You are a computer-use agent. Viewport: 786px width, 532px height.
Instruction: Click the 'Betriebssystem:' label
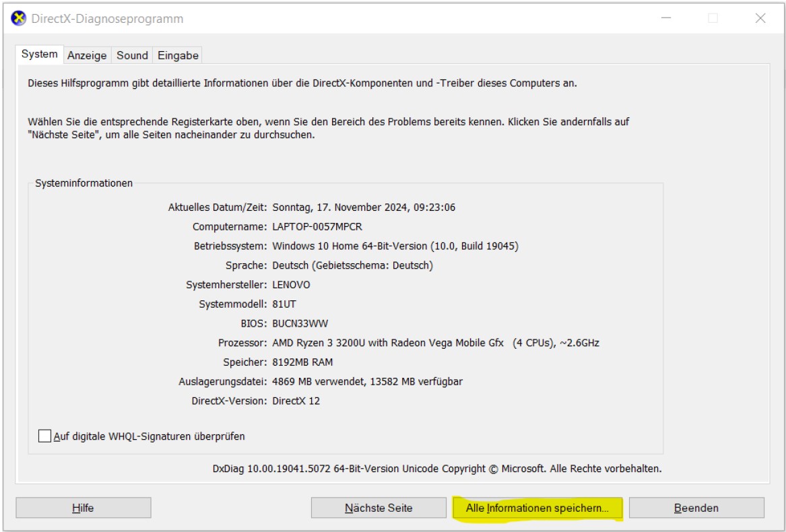click(230, 246)
